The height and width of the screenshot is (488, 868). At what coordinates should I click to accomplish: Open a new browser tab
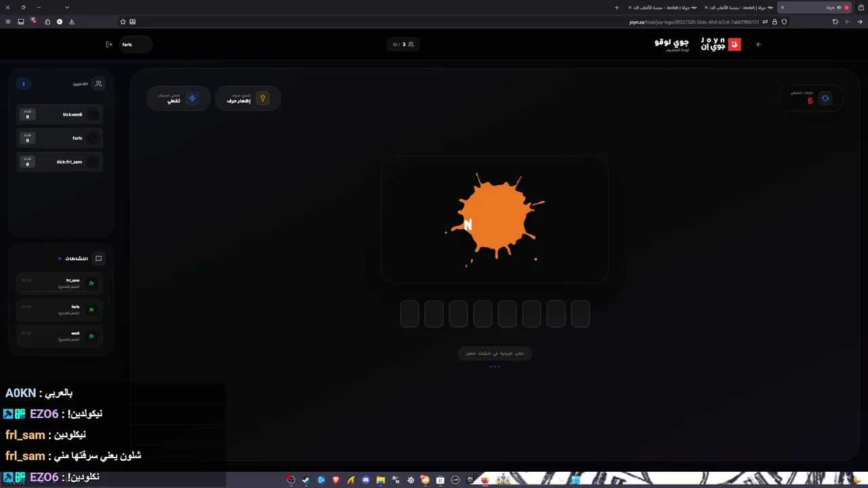(616, 7)
